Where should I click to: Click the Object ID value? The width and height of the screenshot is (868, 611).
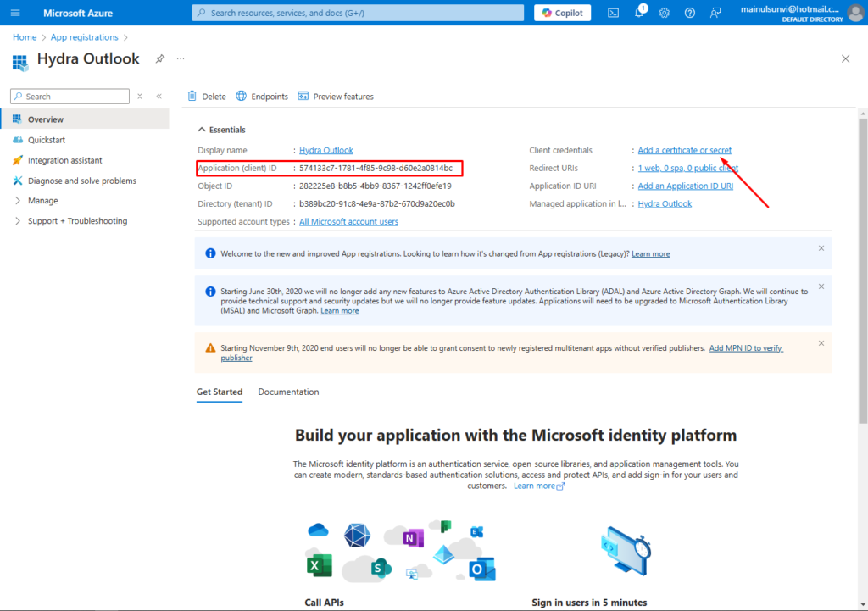point(376,186)
